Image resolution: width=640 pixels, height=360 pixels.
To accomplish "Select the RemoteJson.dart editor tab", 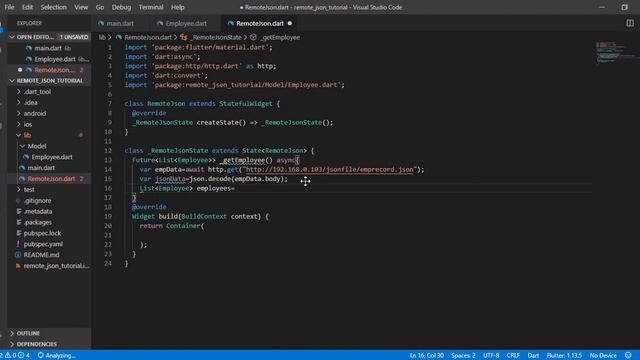I will tap(260, 24).
